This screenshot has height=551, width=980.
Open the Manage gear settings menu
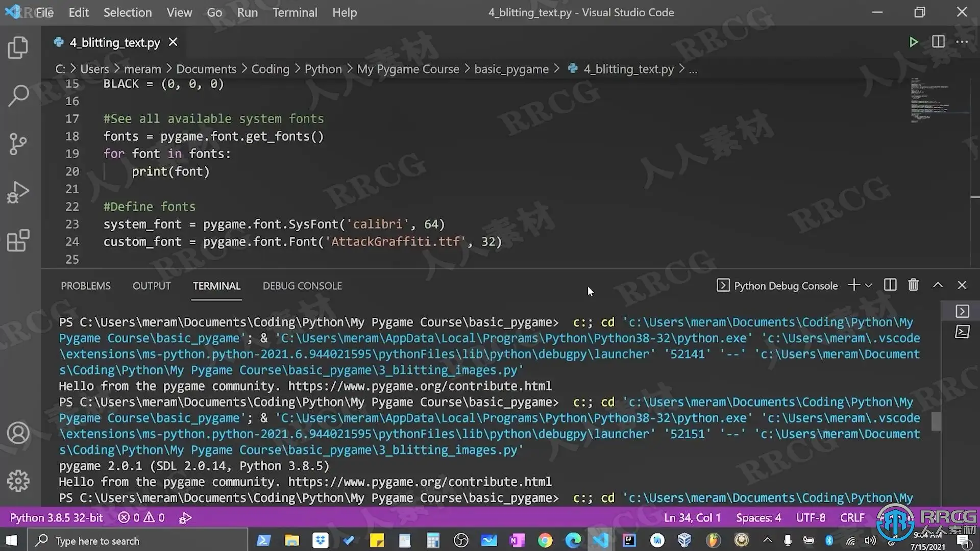tap(18, 481)
